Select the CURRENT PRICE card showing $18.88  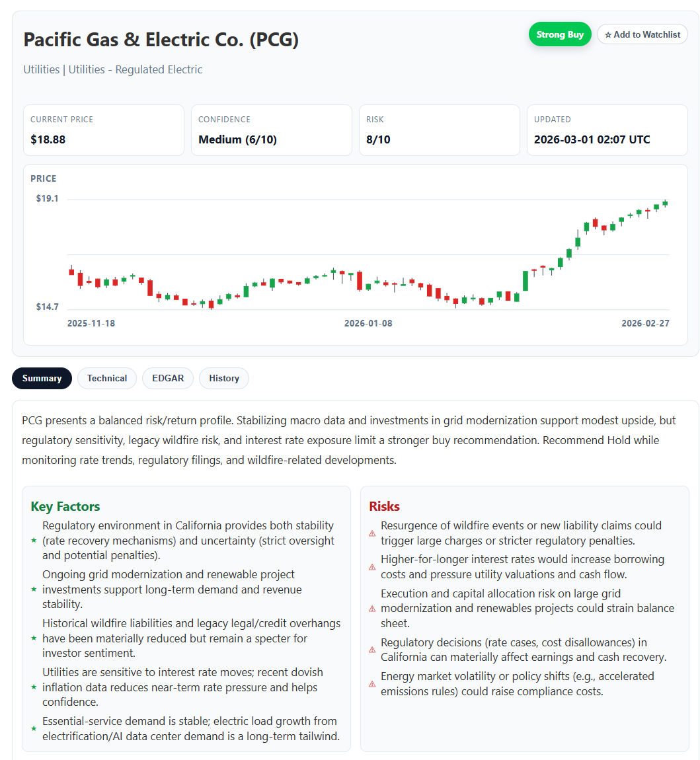(x=104, y=130)
